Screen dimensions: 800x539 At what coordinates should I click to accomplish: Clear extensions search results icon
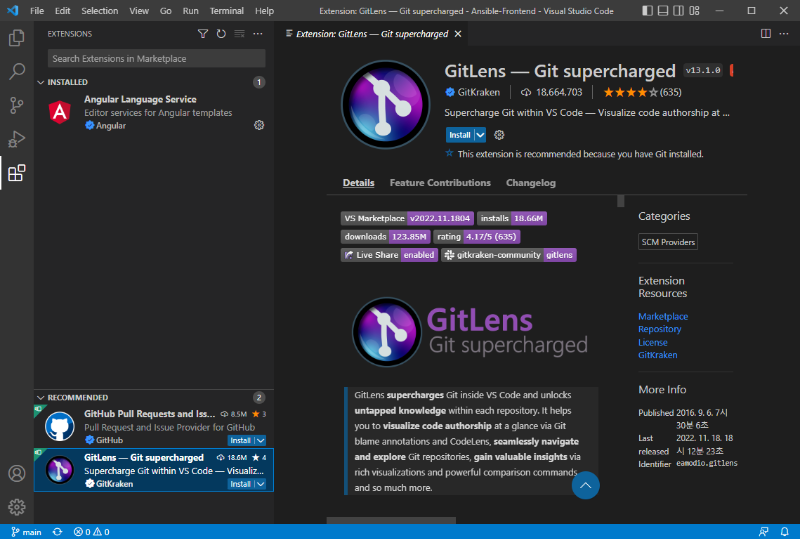pos(239,34)
